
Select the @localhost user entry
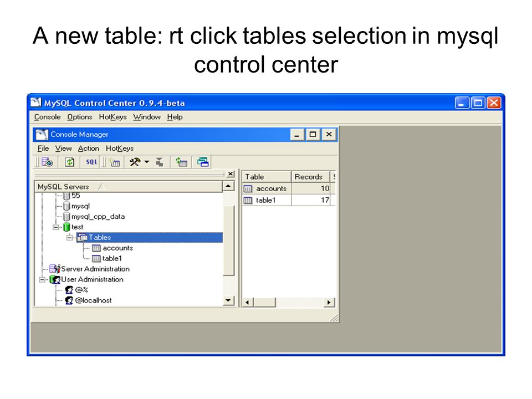(93, 300)
